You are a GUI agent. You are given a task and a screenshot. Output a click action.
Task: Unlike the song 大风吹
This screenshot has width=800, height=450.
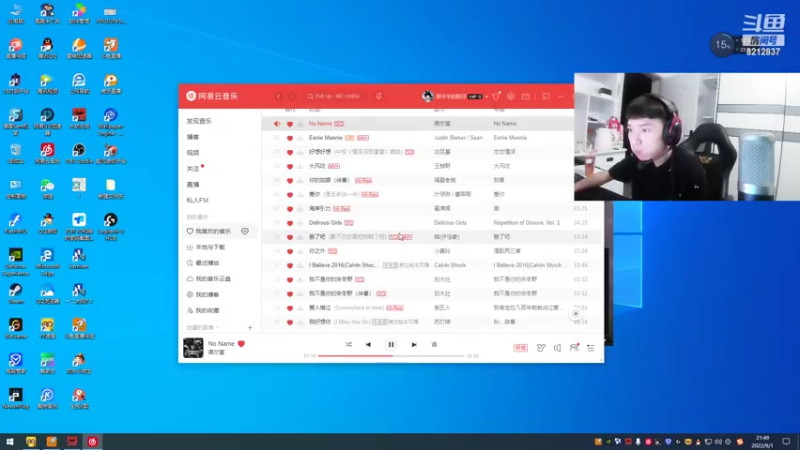coord(290,166)
